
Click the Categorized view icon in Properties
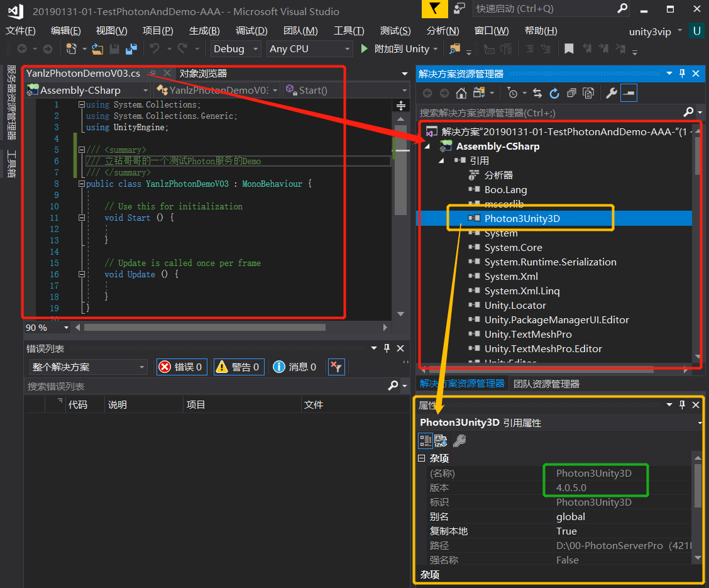click(426, 441)
